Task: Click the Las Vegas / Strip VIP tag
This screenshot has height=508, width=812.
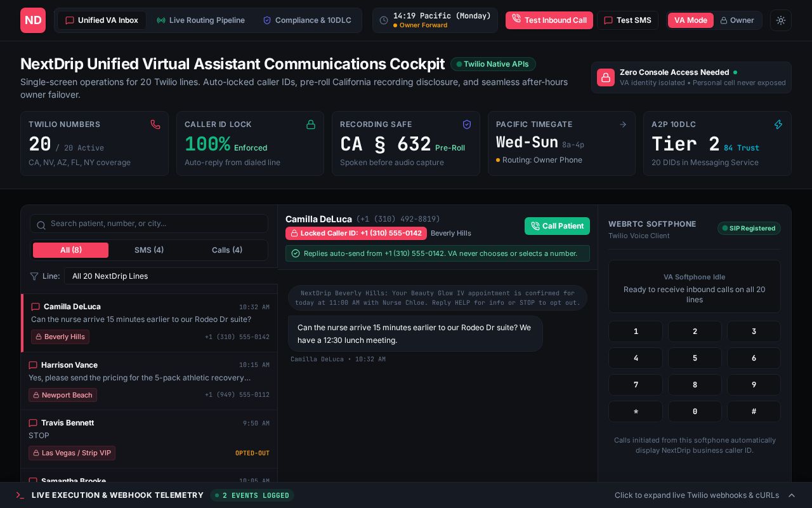Action: click(72, 453)
